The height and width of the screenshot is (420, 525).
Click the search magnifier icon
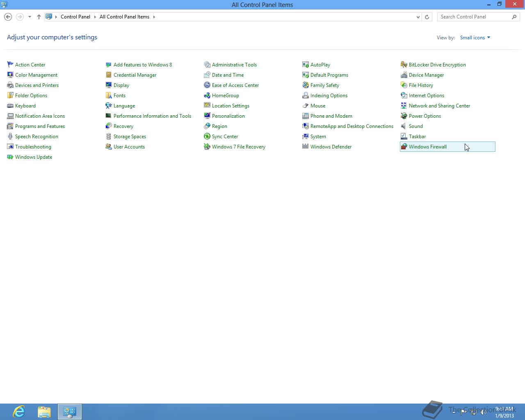(x=514, y=17)
